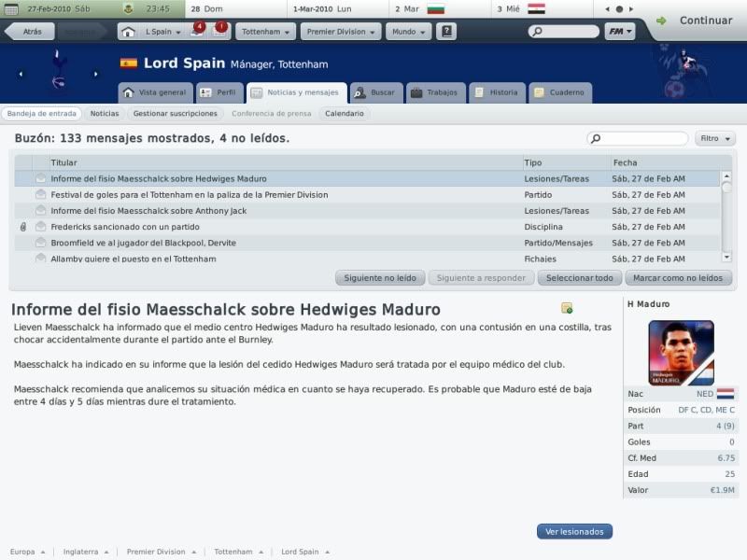747x560 pixels.
Task: Click next date arrow in top bar
Action: (x=631, y=9)
